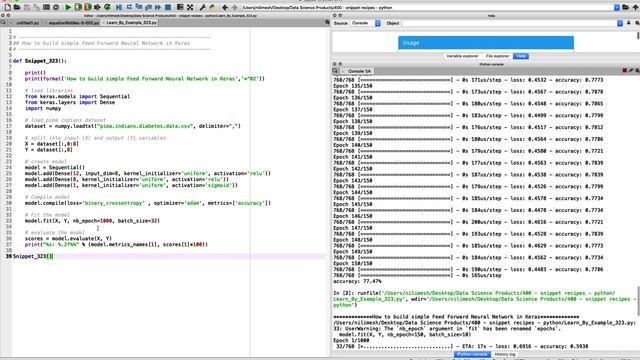Browse for a working directory
640x360 pixels.
click(x=625, y=7)
